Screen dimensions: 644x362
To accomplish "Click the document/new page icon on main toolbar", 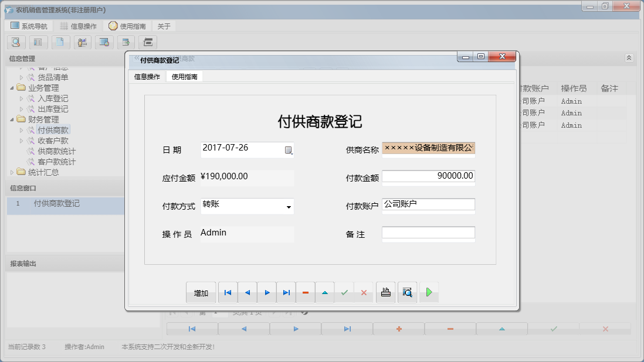I will [x=60, y=42].
